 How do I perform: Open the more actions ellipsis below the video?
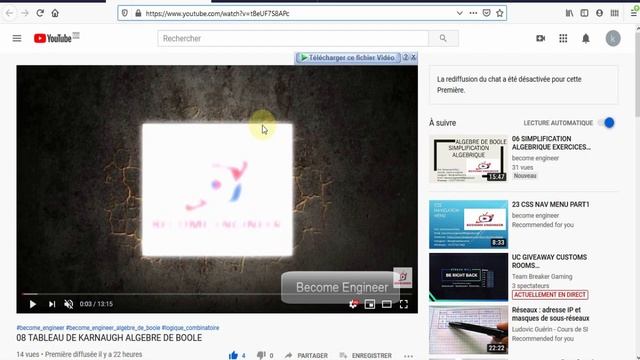tap(408, 356)
